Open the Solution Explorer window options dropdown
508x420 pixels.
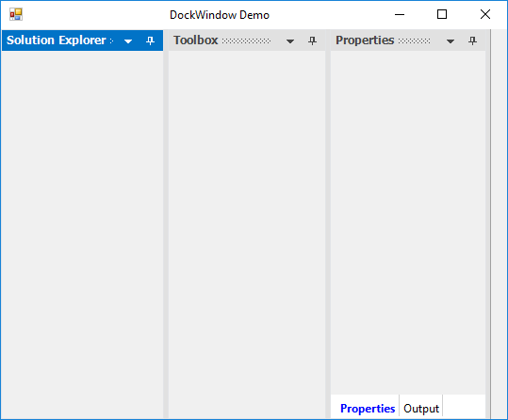click(x=128, y=41)
